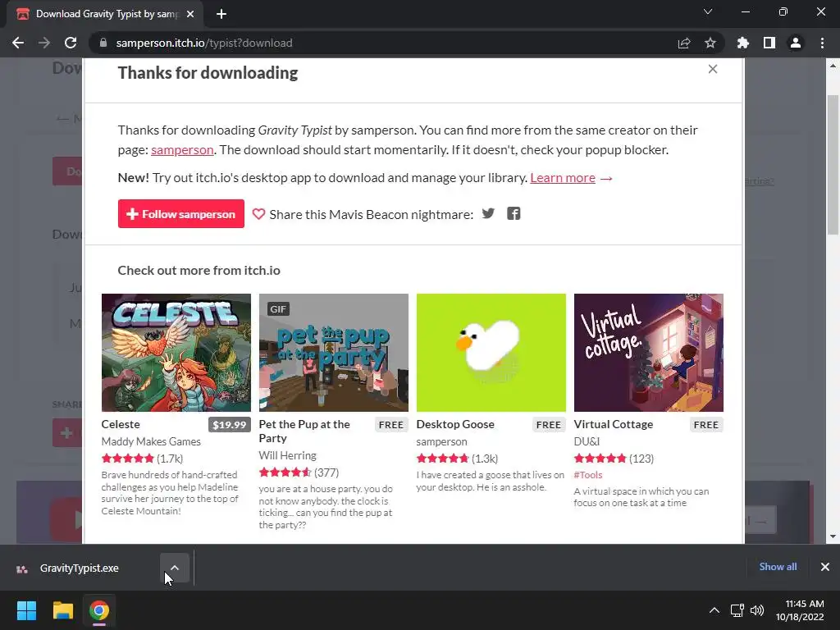Open File Explorer from taskbar

pos(62,610)
